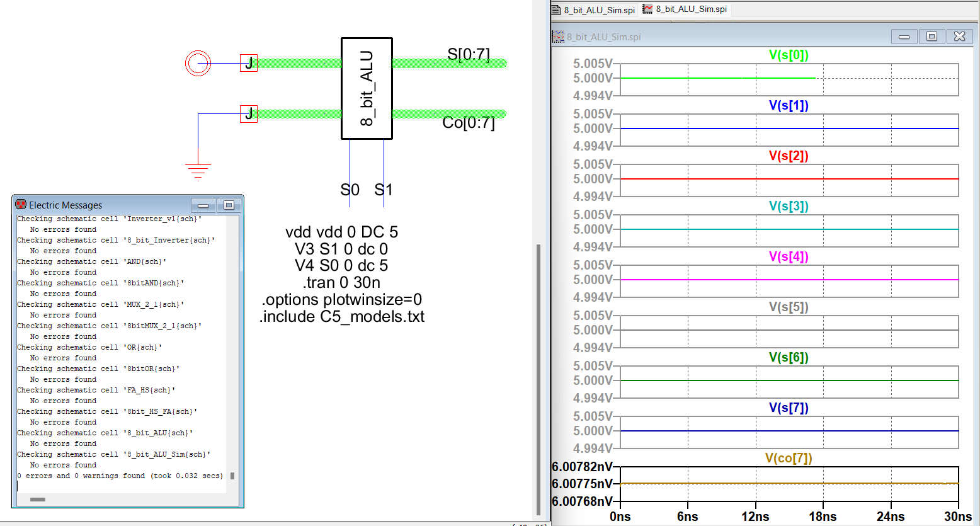Select the '.include C5_models.txt' directive

pyautogui.click(x=341, y=316)
